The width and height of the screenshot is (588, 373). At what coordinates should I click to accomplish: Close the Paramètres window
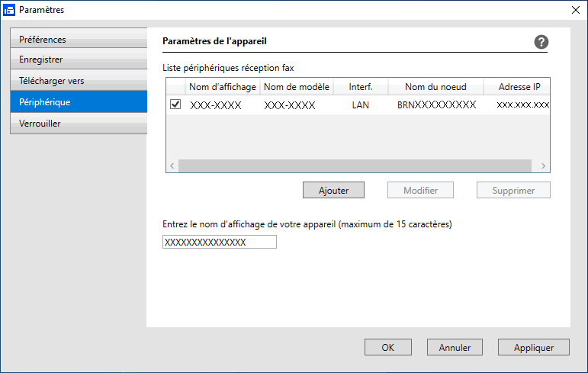(x=576, y=10)
